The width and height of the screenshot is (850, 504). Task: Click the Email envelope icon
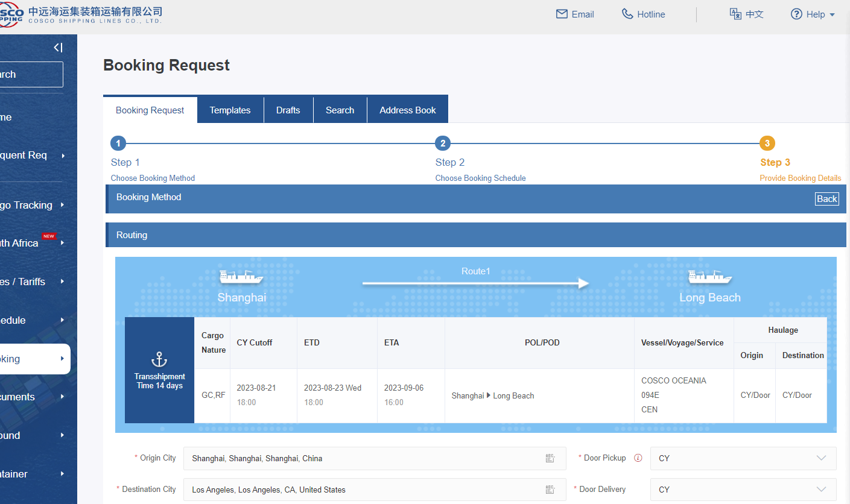pyautogui.click(x=562, y=14)
